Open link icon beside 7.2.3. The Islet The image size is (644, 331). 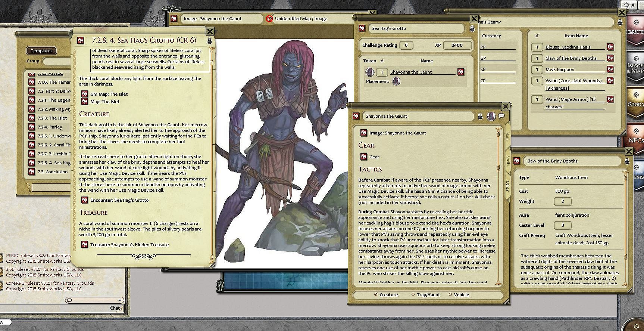pyautogui.click(x=32, y=118)
